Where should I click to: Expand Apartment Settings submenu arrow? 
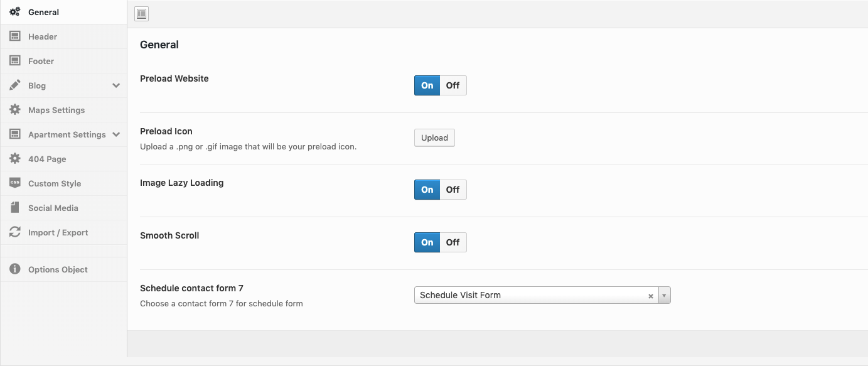116,134
